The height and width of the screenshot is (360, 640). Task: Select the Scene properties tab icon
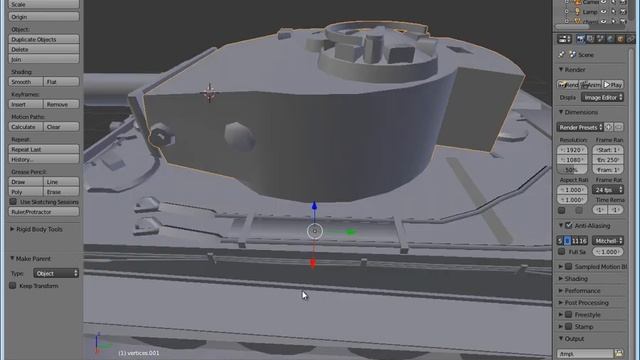(x=600, y=39)
